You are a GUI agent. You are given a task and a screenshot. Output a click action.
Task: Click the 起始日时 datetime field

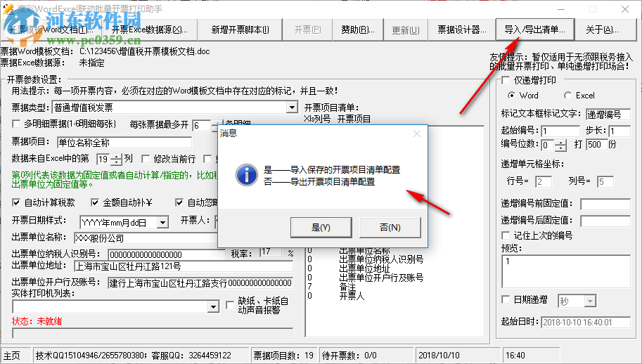pos(586,323)
